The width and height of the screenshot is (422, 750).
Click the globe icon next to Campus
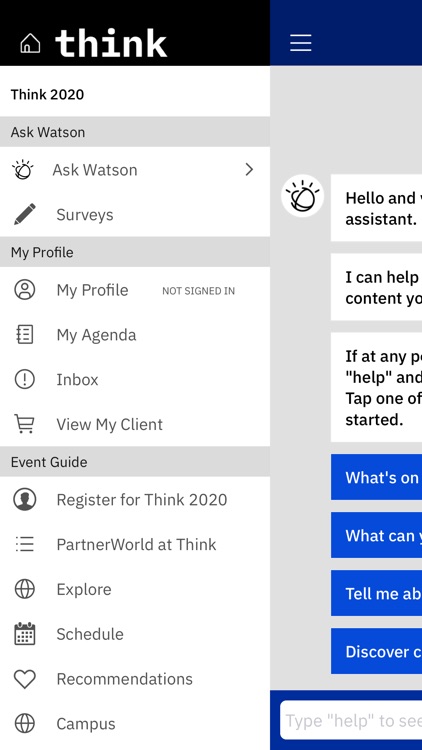(x=24, y=723)
